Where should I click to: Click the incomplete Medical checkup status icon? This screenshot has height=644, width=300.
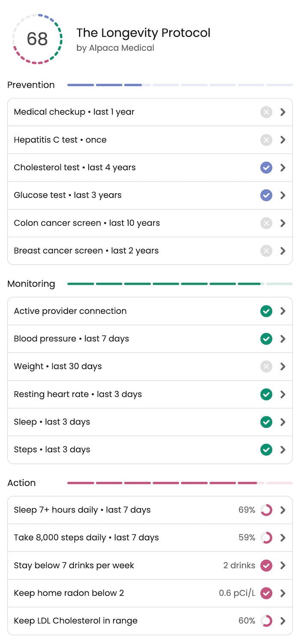point(266,112)
